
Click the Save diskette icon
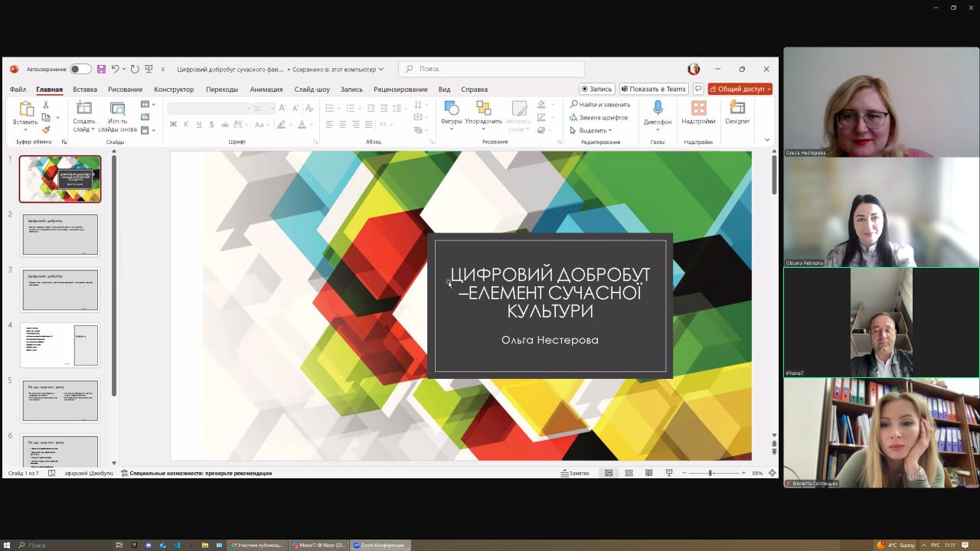[101, 69]
